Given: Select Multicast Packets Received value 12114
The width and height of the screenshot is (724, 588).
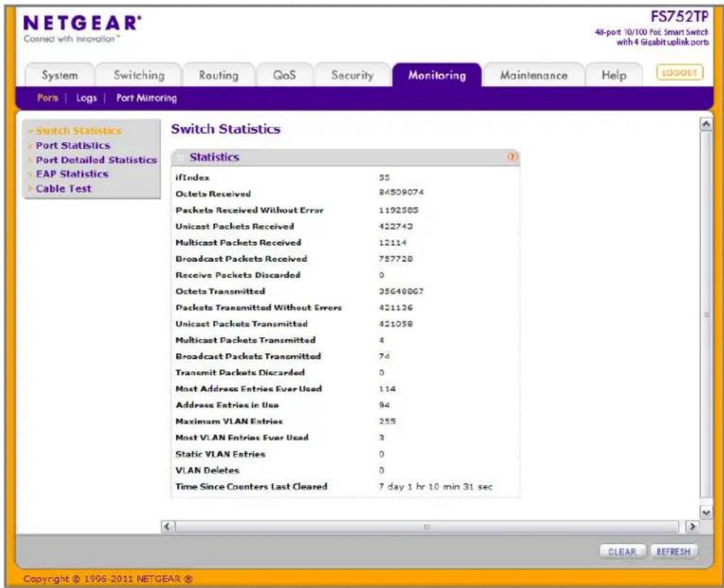Looking at the screenshot, I should click(x=393, y=242).
